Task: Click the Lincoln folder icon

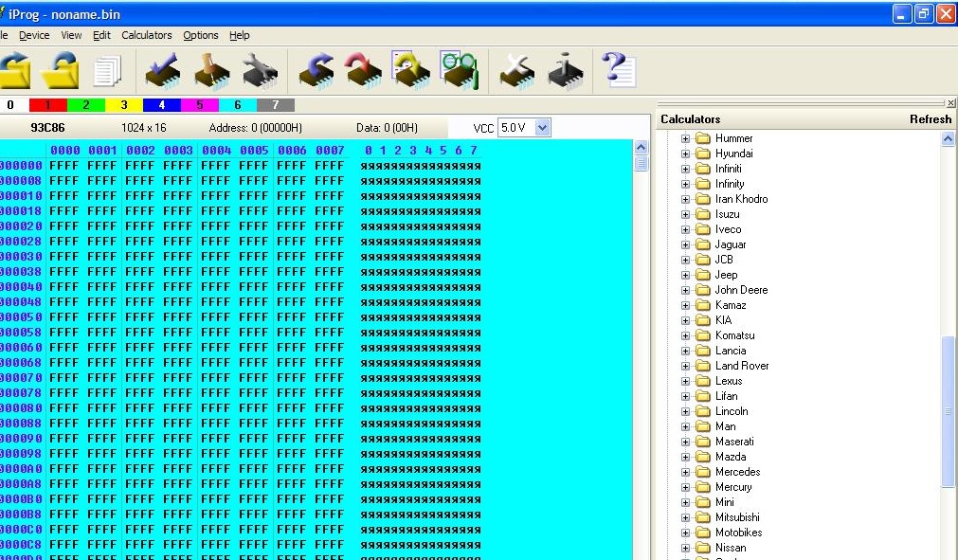Action: (703, 411)
